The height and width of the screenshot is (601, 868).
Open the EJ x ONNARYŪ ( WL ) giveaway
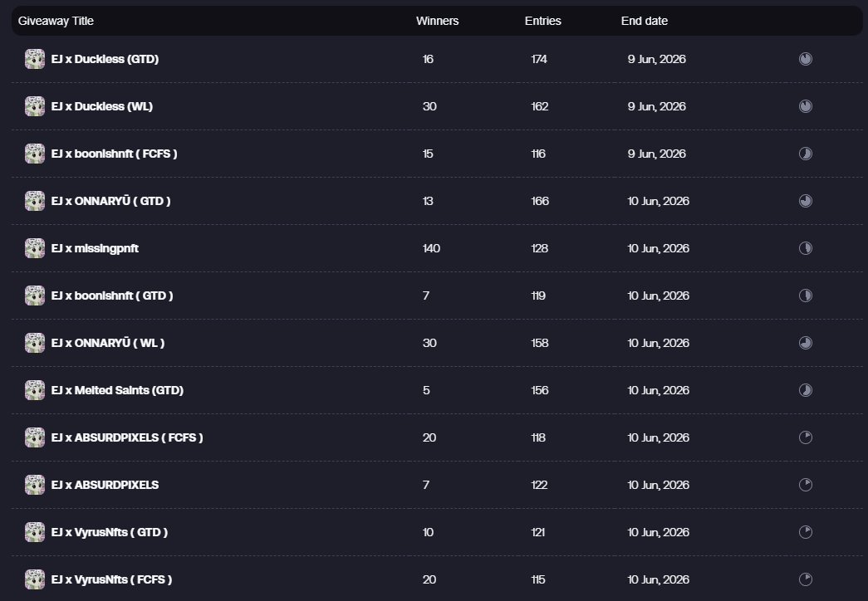(108, 343)
